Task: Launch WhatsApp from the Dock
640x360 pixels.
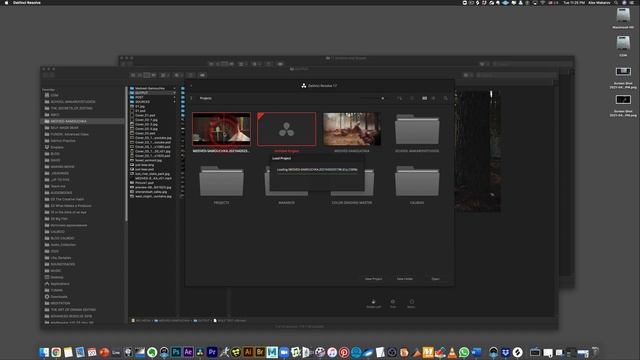Action: 464,352
